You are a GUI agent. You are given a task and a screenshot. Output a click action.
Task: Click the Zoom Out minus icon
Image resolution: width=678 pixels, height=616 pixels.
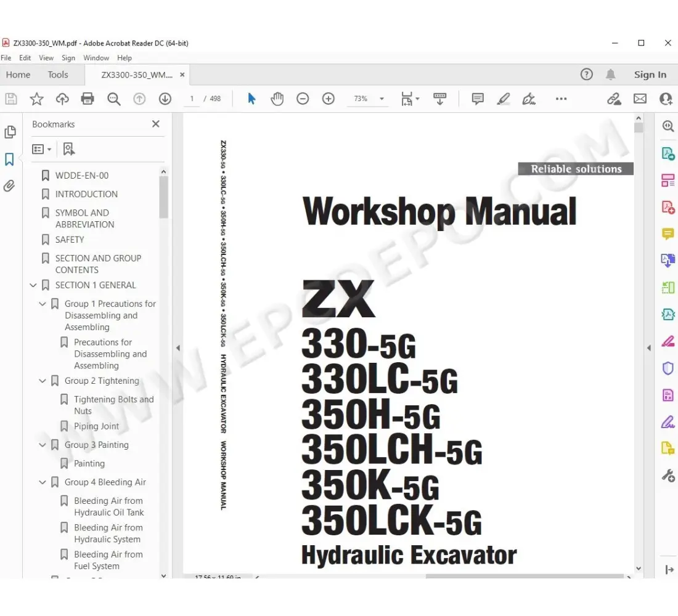point(303,99)
